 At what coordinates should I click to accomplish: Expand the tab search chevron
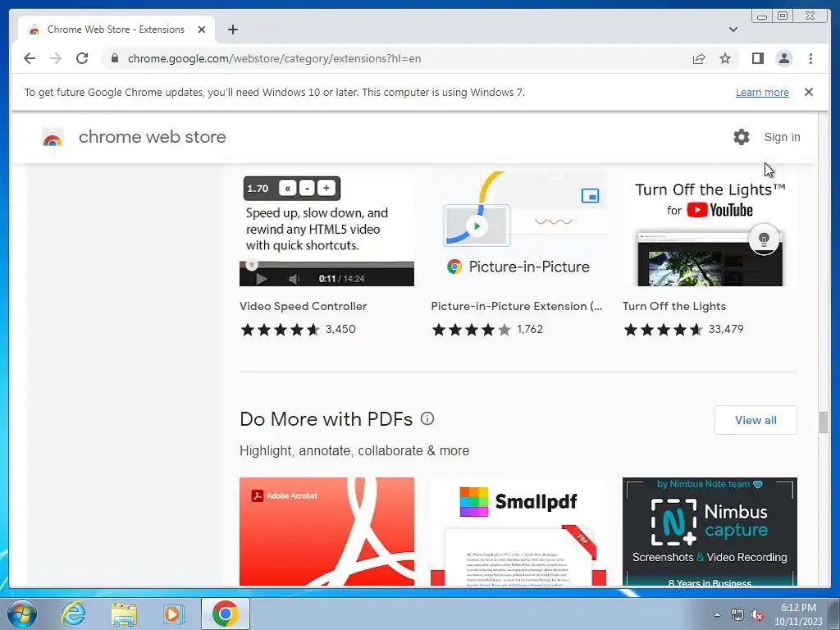(x=733, y=30)
